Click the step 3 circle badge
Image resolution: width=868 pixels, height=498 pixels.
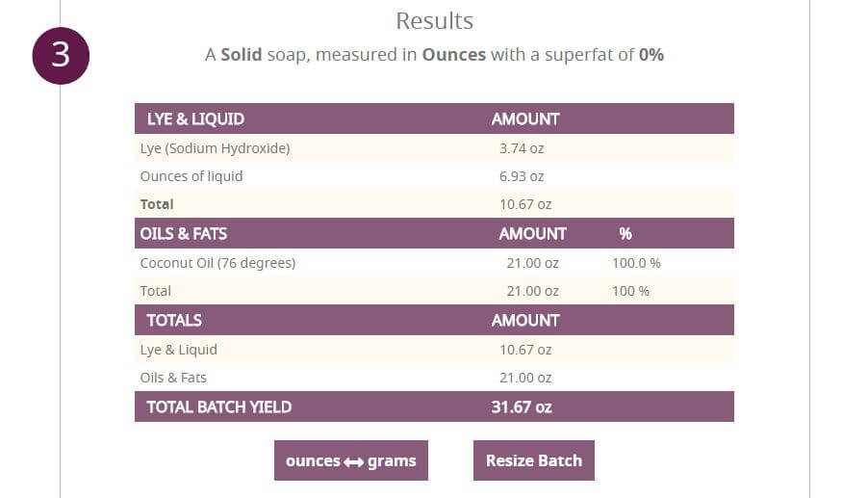coord(61,55)
